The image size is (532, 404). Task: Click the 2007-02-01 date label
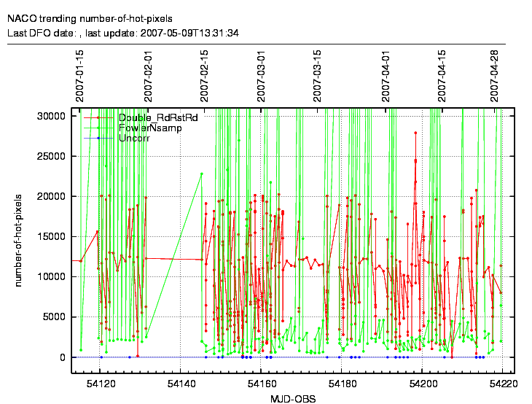click(149, 75)
